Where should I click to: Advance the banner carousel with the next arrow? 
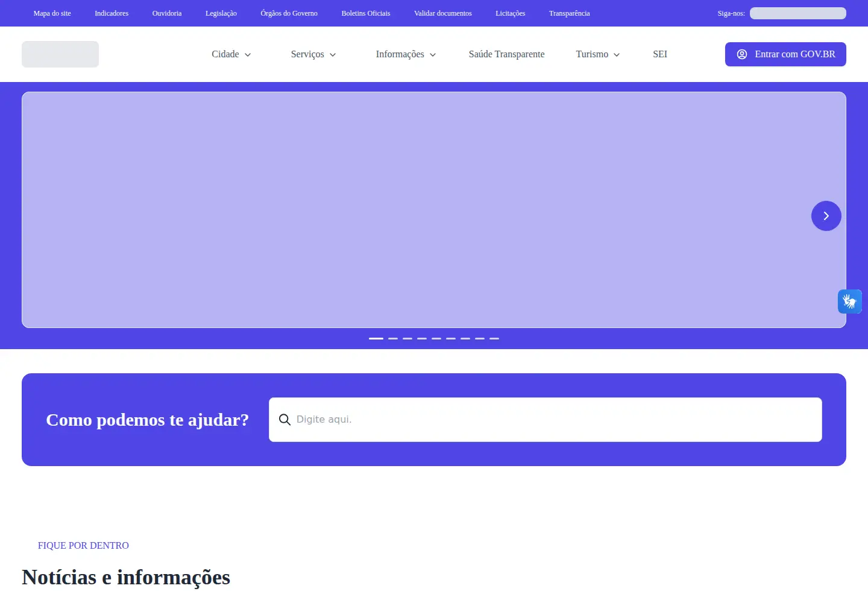(x=826, y=216)
